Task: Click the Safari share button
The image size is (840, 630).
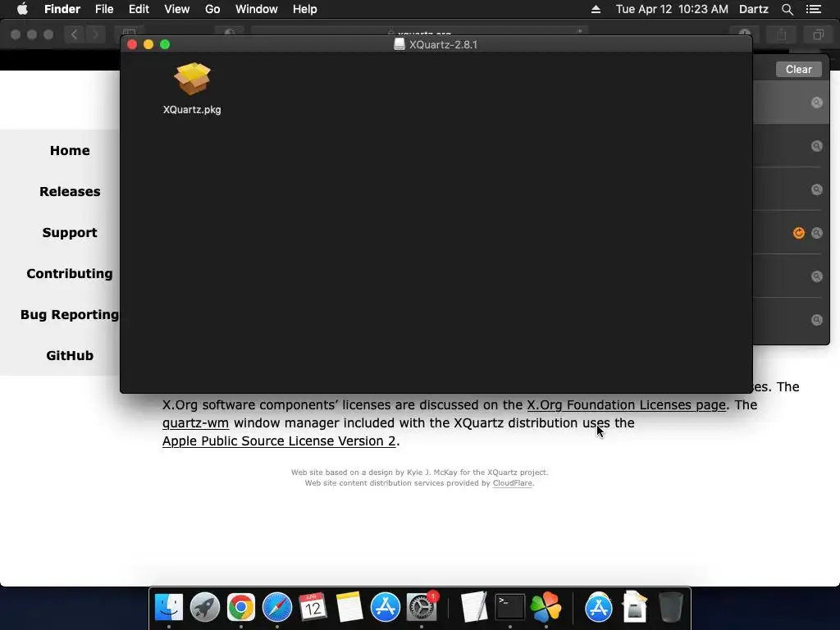Action: pyautogui.click(x=782, y=34)
